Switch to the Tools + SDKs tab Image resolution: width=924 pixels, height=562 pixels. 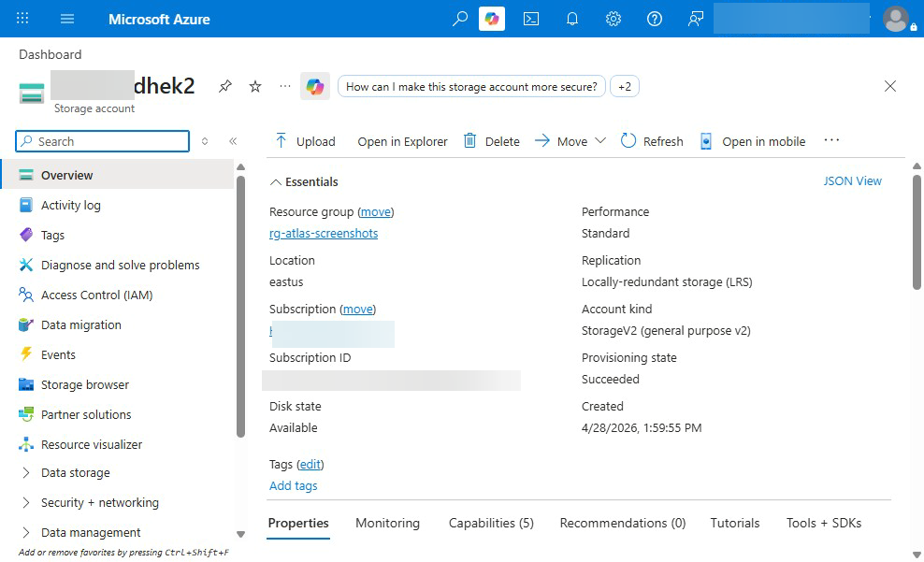[x=823, y=523]
